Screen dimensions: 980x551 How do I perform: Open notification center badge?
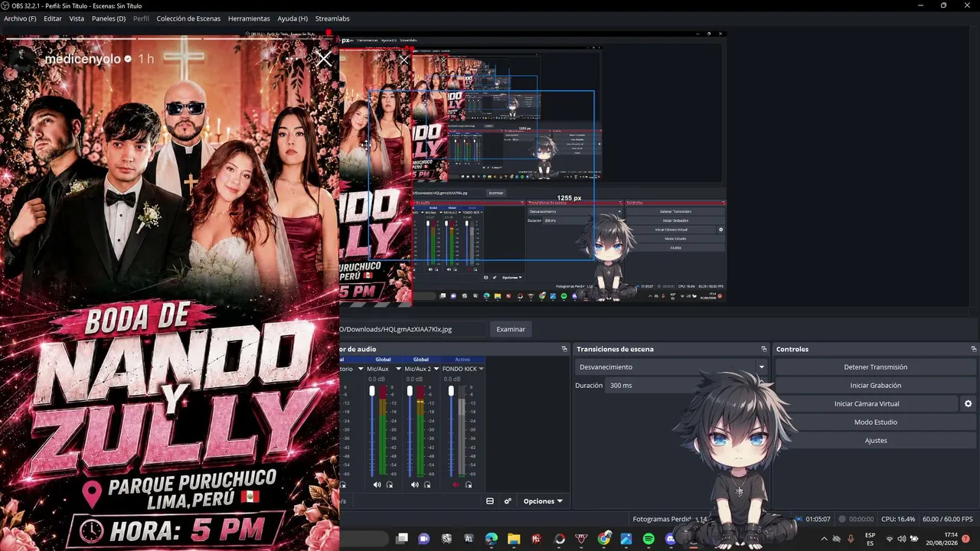(966, 540)
